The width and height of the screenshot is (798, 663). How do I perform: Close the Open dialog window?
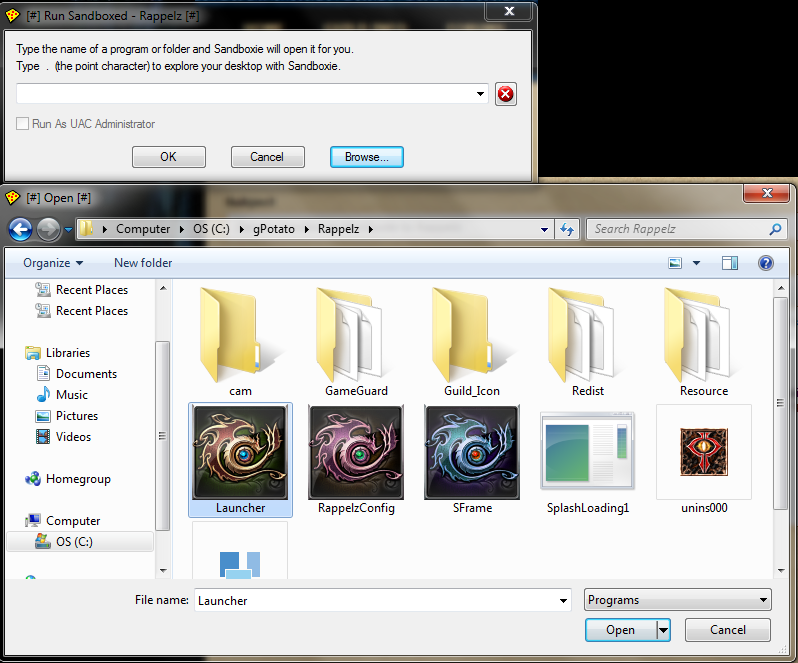(767, 193)
